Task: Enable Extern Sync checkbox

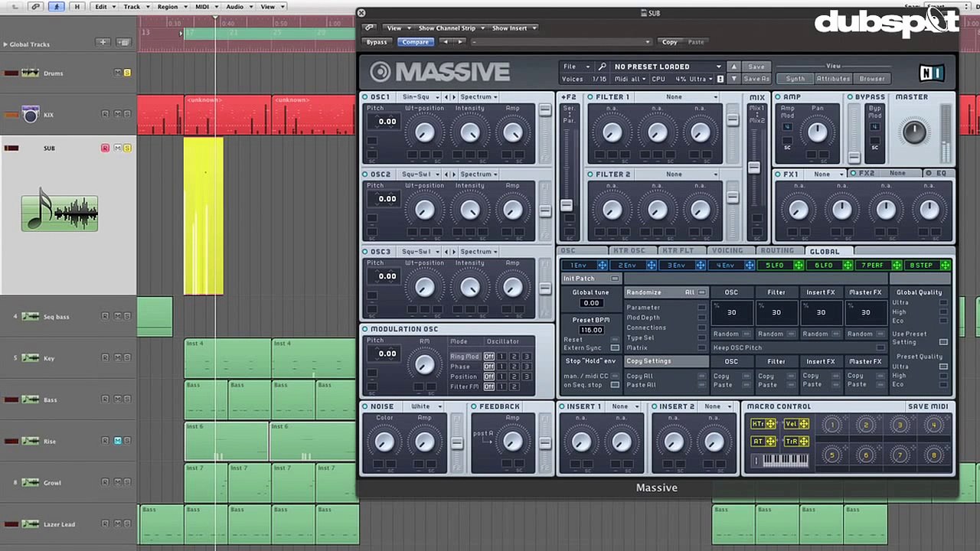Action: pyautogui.click(x=615, y=347)
